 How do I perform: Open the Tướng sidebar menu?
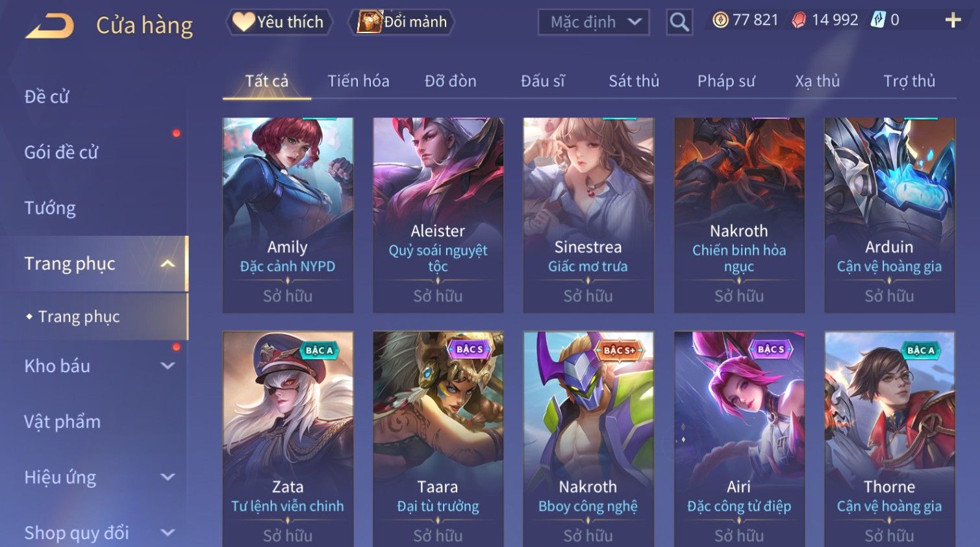[x=50, y=209]
